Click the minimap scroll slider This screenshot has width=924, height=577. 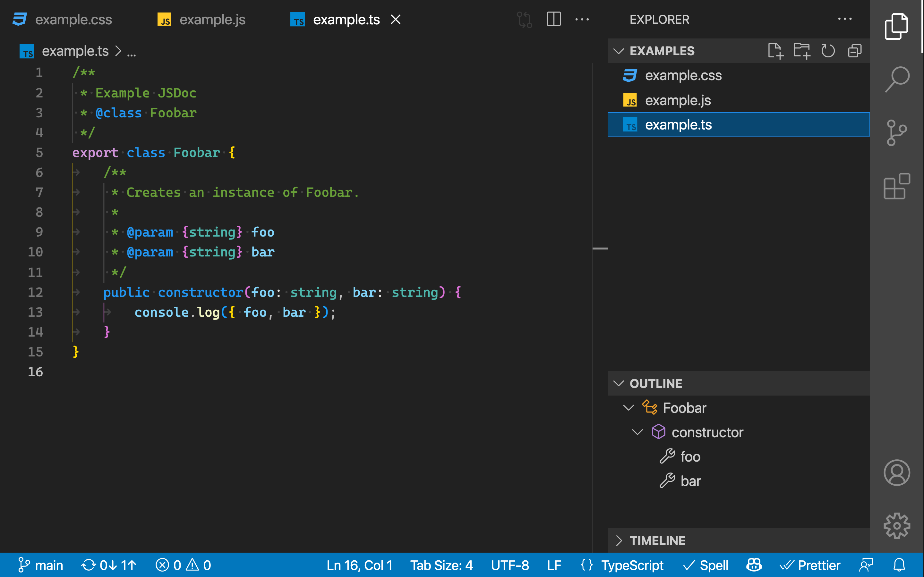599,248
